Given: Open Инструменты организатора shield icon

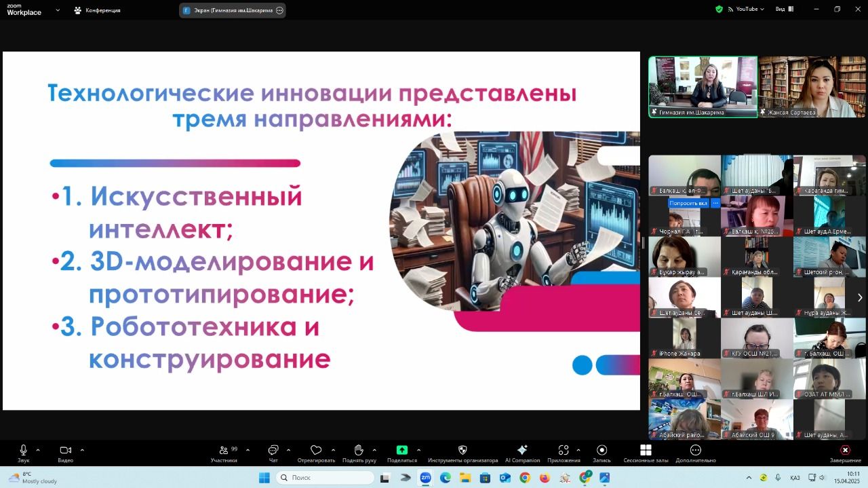Looking at the screenshot, I should tap(462, 452).
